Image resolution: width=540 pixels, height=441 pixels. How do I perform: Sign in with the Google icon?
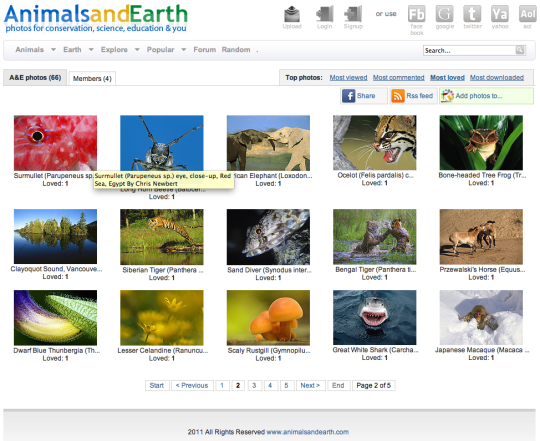[x=445, y=14]
